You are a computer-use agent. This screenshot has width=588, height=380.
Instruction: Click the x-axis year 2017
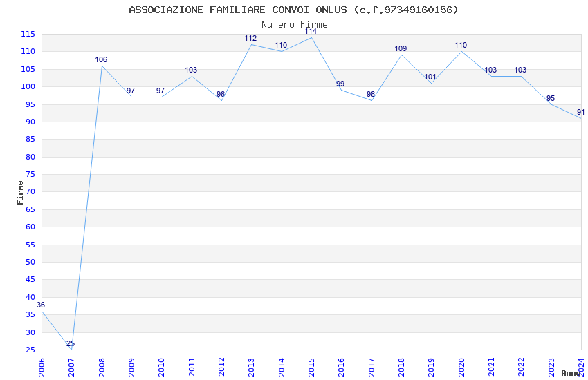click(371, 368)
